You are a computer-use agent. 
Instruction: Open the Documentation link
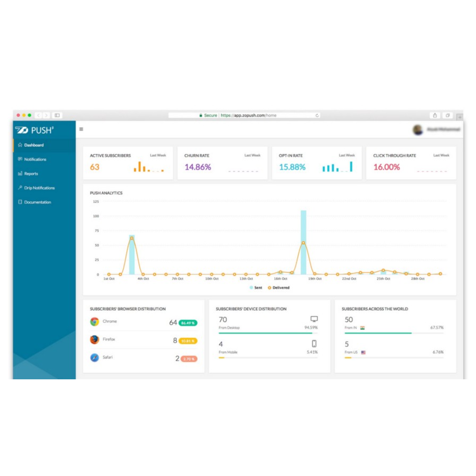click(x=37, y=202)
